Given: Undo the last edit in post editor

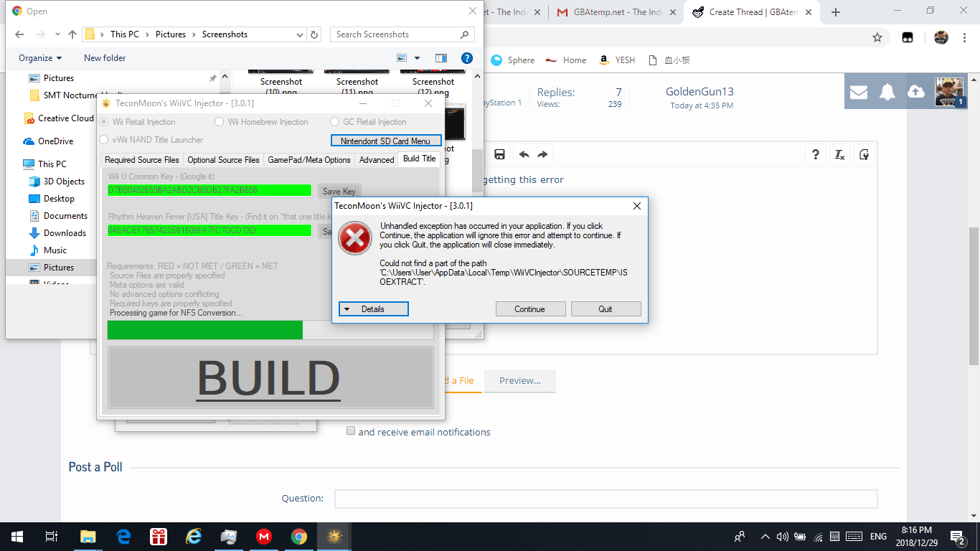Looking at the screenshot, I should coord(524,154).
